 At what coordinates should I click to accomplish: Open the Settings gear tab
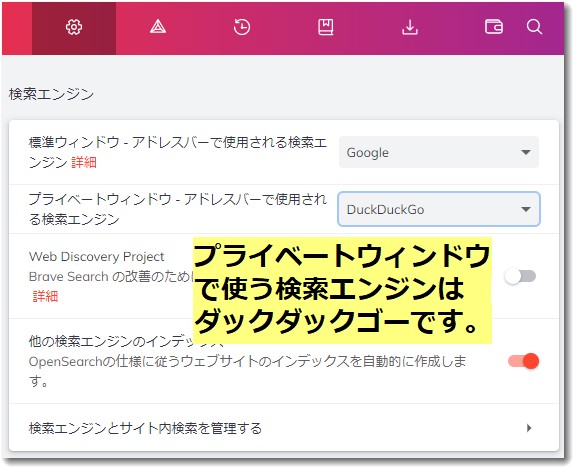coord(74,27)
